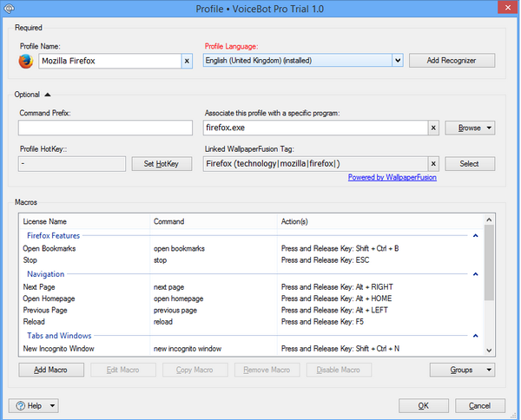Click the Command Prefix input field
Screen dimensions: 521x420
(105, 128)
